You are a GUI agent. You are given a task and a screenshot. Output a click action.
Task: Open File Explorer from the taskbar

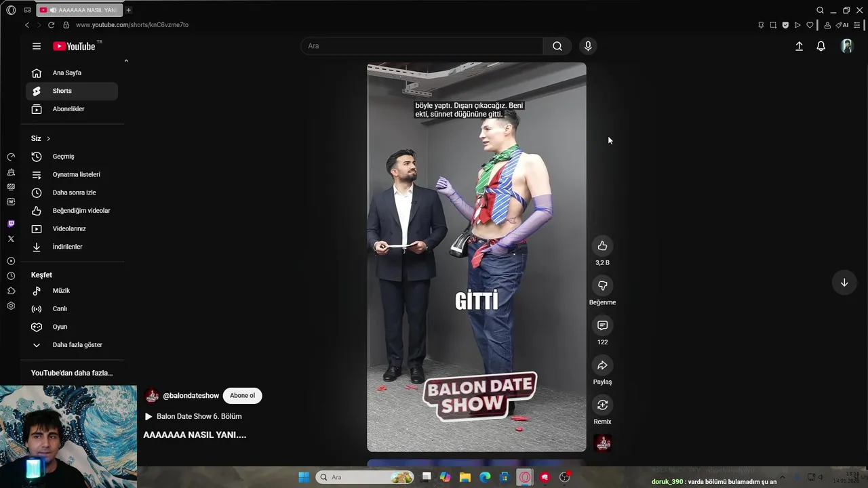click(465, 477)
